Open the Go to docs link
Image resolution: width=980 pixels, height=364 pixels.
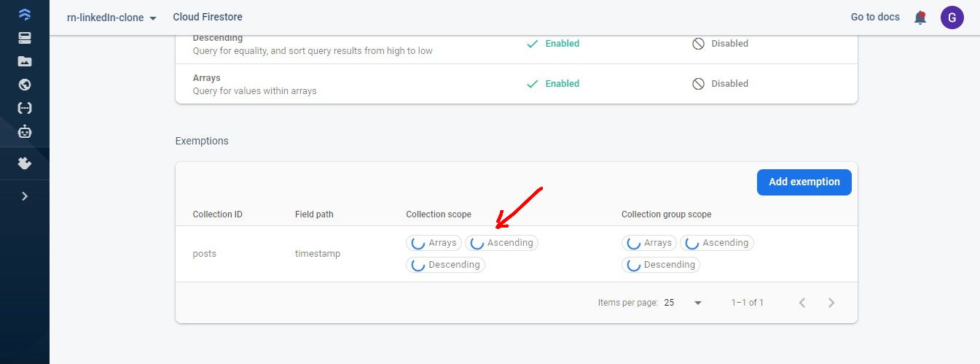click(874, 17)
